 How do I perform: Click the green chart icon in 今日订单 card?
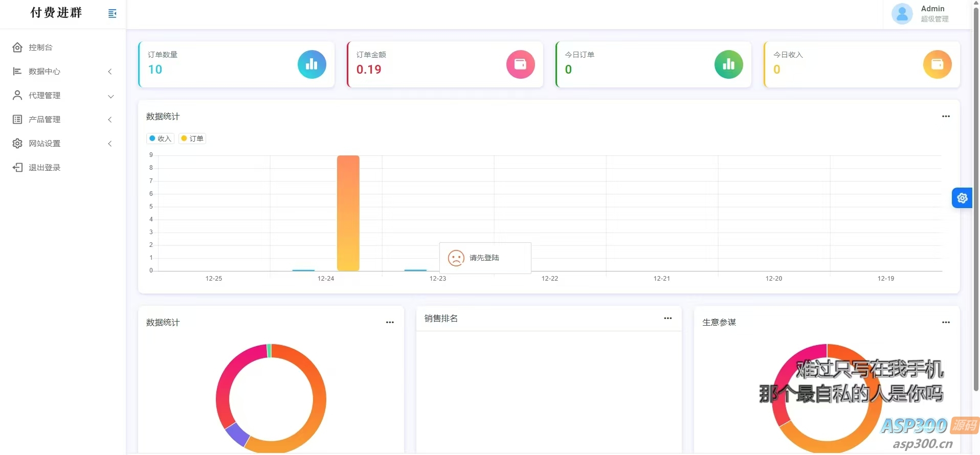click(x=728, y=64)
